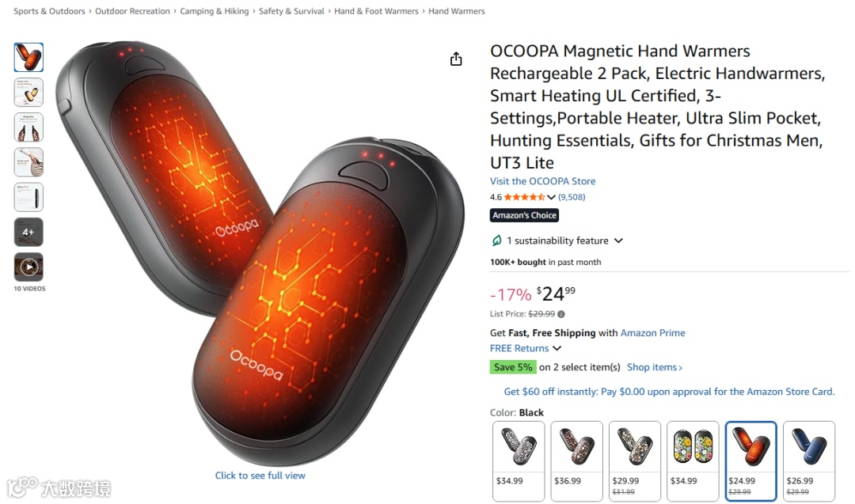Choose the Blue color option at $26.99

click(809, 461)
